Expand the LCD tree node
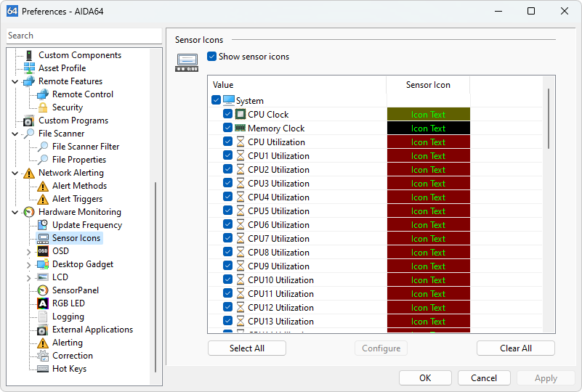The image size is (582, 392). pyautogui.click(x=29, y=278)
